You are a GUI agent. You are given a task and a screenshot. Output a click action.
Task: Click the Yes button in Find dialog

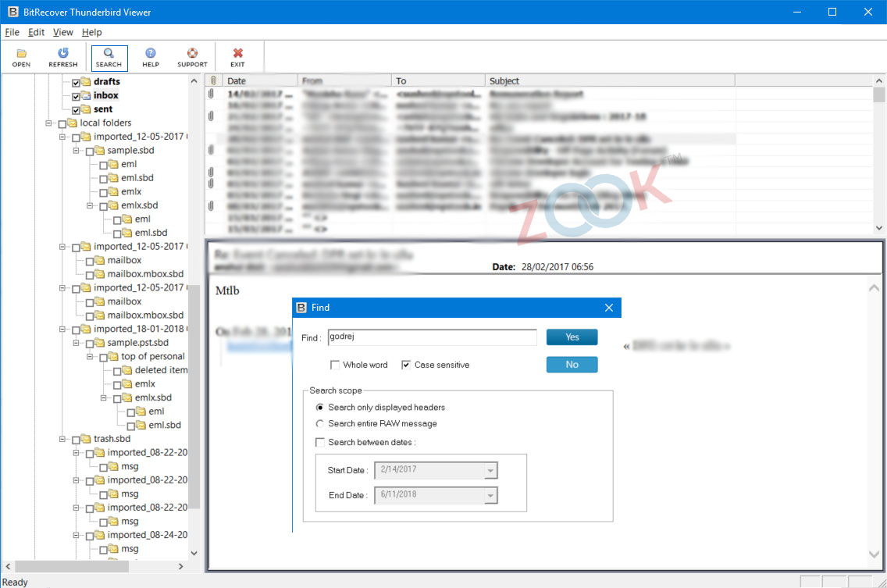(572, 337)
